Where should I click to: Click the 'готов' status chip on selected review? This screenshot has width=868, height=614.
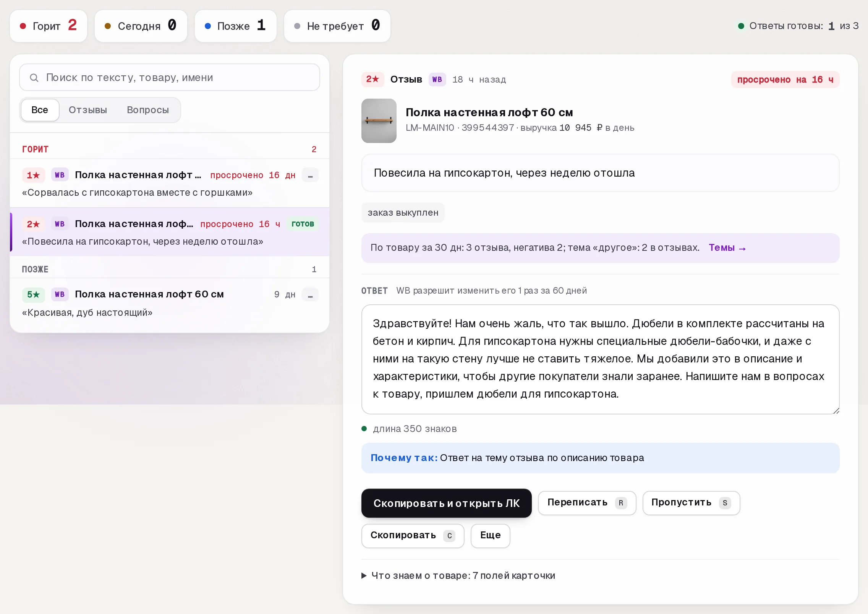tap(303, 224)
